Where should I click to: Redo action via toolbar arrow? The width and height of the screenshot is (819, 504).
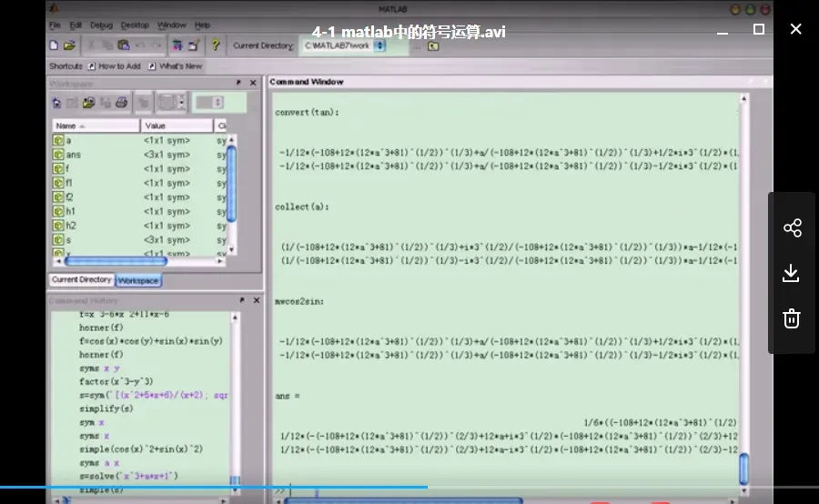tap(157, 45)
